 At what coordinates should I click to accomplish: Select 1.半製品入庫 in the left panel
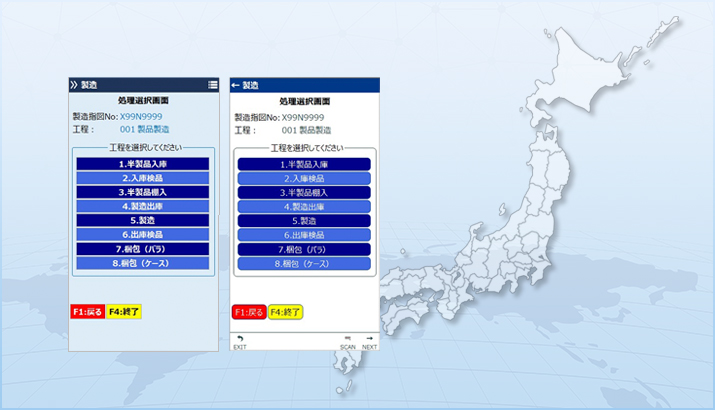click(143, 163)
